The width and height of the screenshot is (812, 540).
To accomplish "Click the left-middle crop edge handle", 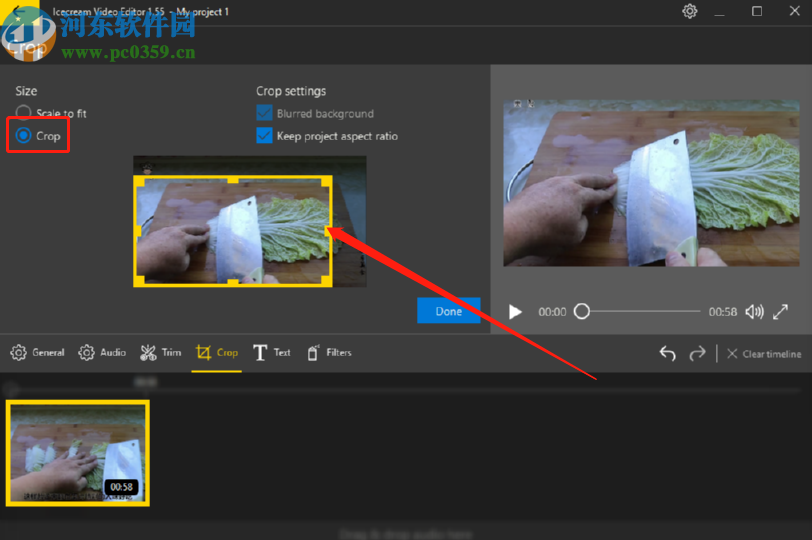I will (x=137, y=231).
